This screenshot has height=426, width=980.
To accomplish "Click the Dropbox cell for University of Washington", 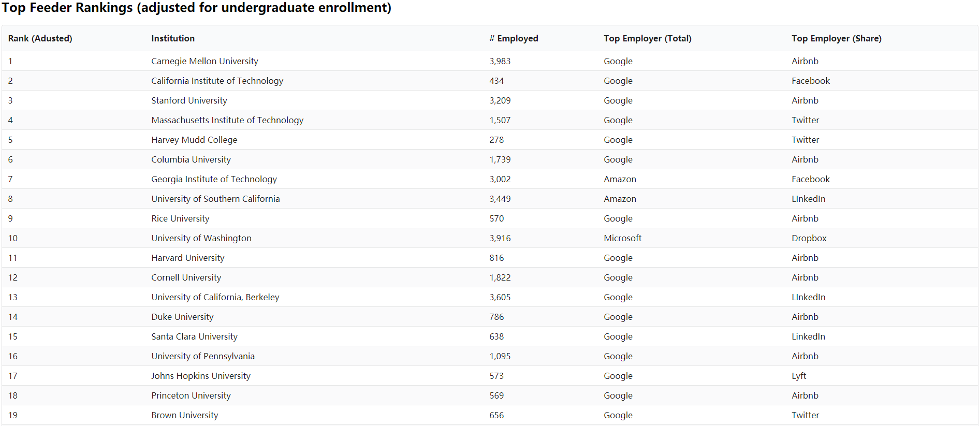I will point(809,238).
